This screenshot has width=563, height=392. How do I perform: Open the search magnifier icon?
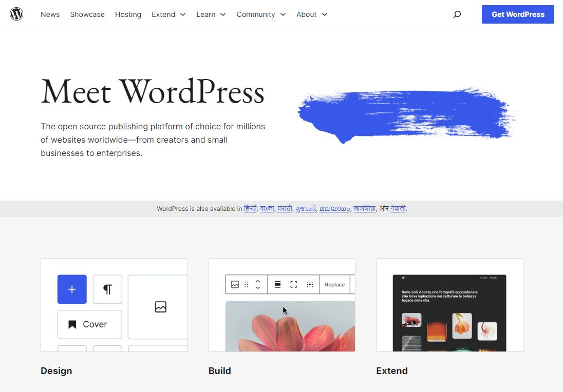[x=457, y=14]
